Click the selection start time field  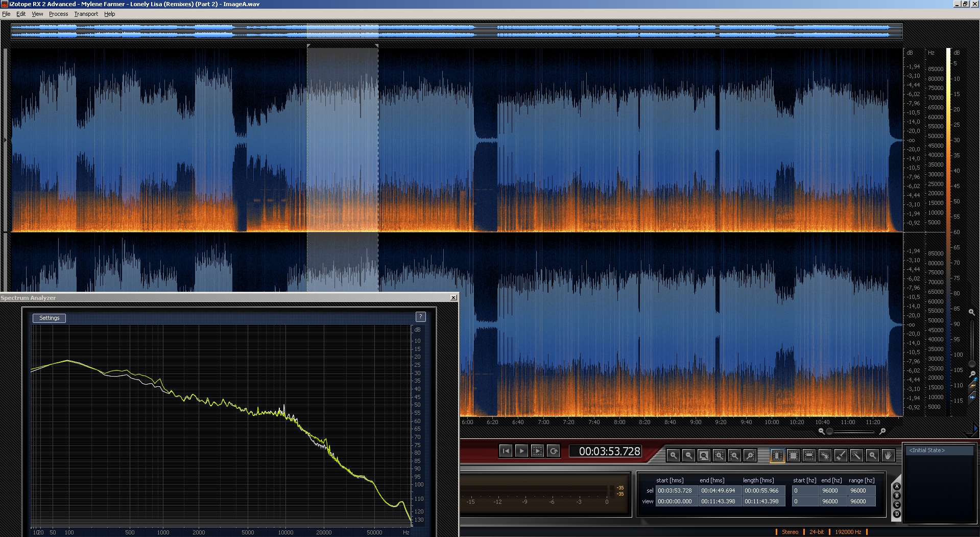(676, 491)
